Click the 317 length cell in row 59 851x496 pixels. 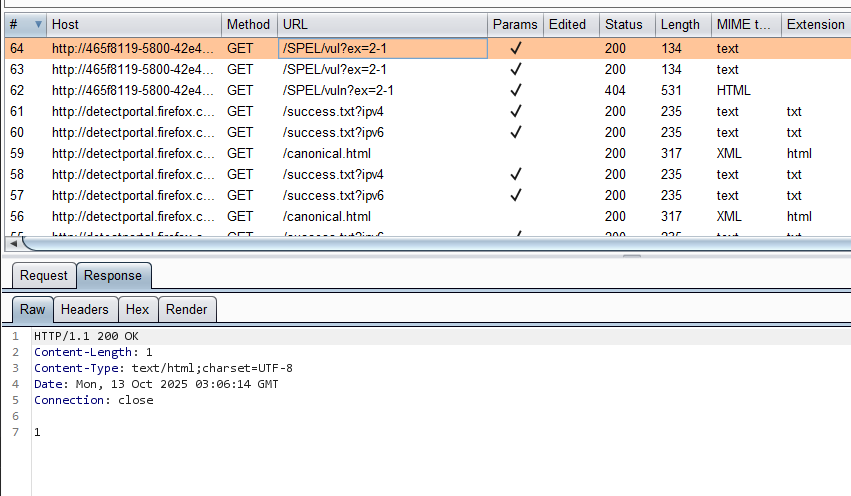[x=671, y=154]
